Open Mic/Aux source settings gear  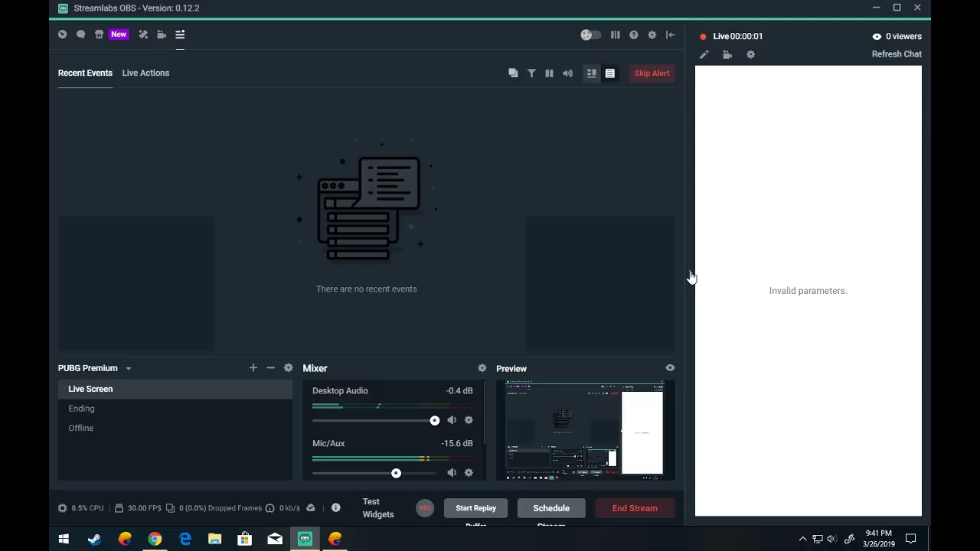click(469, 473)
